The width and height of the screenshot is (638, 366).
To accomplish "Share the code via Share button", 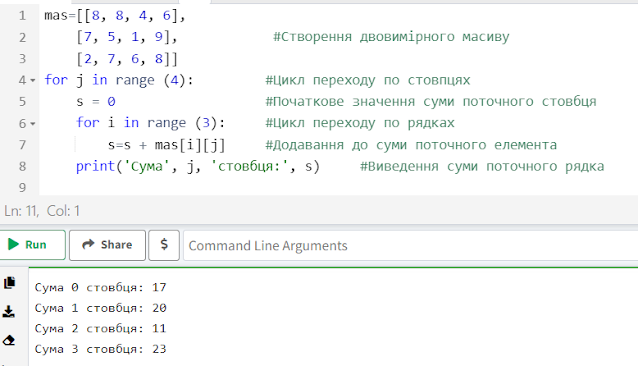I will click(107, 245).
